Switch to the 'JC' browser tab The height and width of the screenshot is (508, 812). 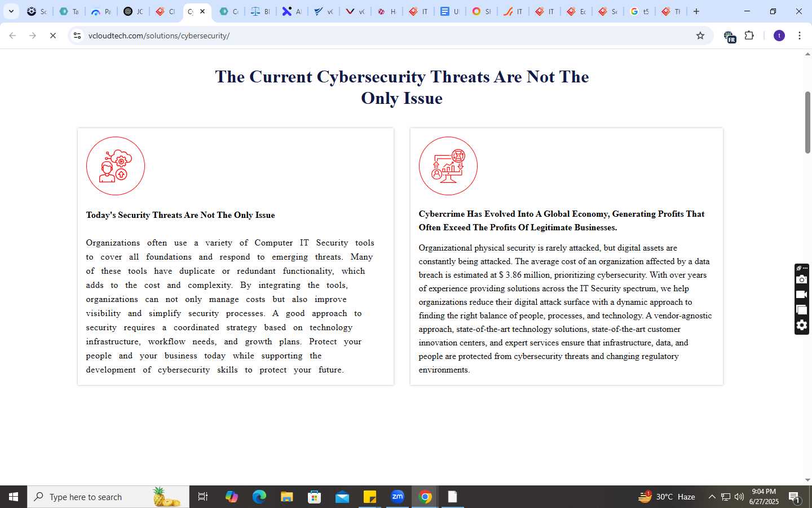click(x=134, y=11)
